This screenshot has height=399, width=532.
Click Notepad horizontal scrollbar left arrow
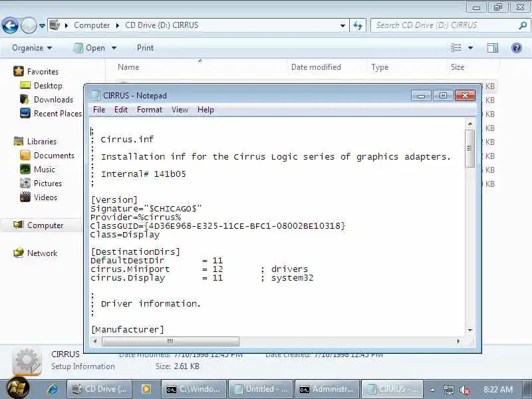[95, 341]
